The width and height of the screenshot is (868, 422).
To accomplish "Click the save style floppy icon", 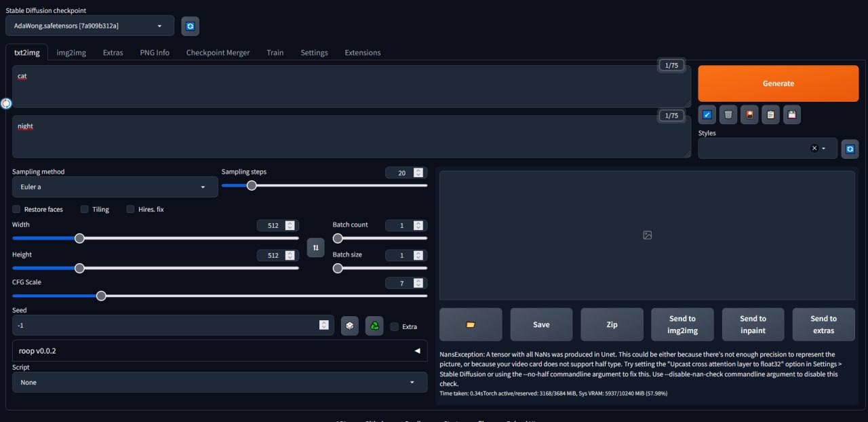I will (792, 115).
